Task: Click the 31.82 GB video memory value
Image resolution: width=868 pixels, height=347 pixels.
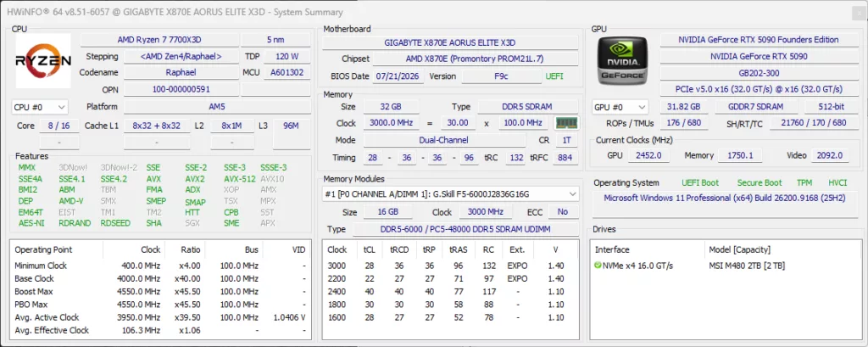Action: point(684,107)
